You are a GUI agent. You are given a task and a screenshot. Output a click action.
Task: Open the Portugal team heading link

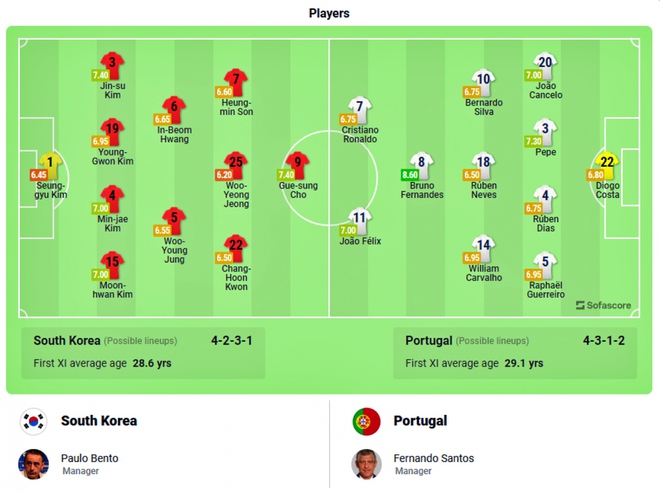click(420, 421)
